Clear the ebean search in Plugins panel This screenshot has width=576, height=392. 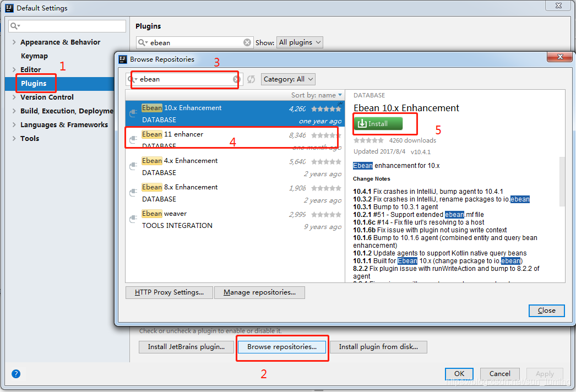click(247, 42)
